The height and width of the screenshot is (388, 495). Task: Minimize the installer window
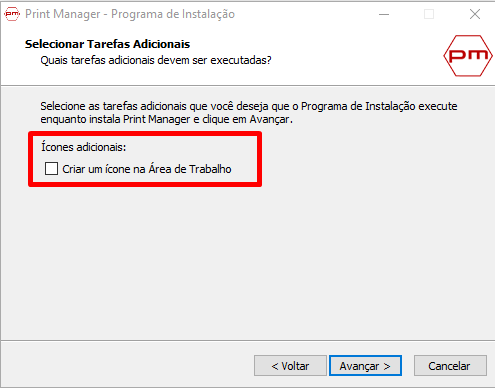click(384, 14)
